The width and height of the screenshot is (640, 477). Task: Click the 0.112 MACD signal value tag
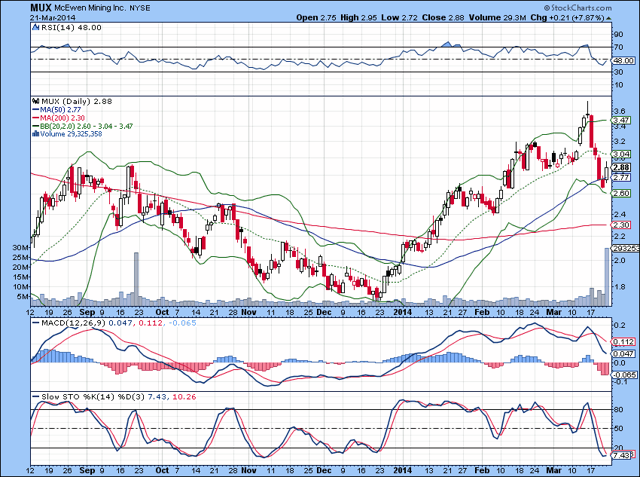click(624, 342)
